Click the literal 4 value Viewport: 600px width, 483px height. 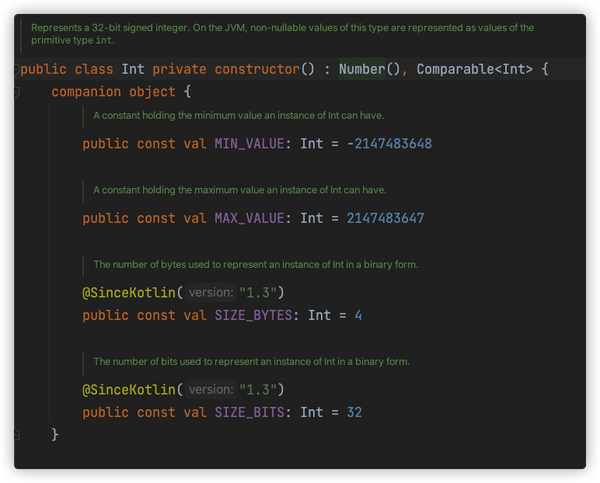click(x=358, y=316)
